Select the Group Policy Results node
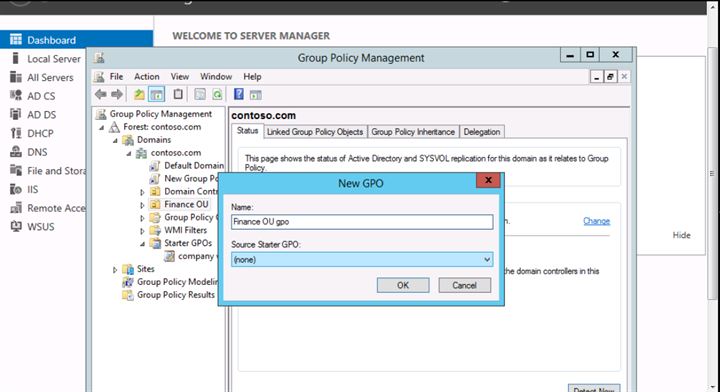The height and width of the screenshot is (392, 720). point(176,295)
